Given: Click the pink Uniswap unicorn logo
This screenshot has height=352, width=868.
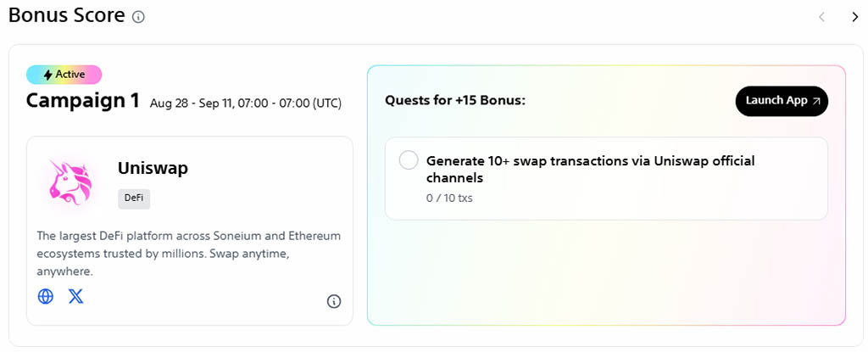Looking at the screenshot, I should coord(70,182).
